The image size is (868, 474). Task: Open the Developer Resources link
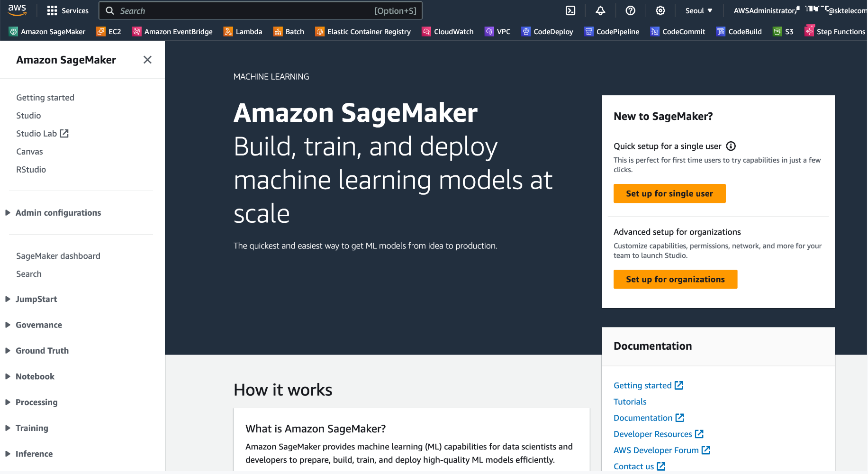point(659,434)
